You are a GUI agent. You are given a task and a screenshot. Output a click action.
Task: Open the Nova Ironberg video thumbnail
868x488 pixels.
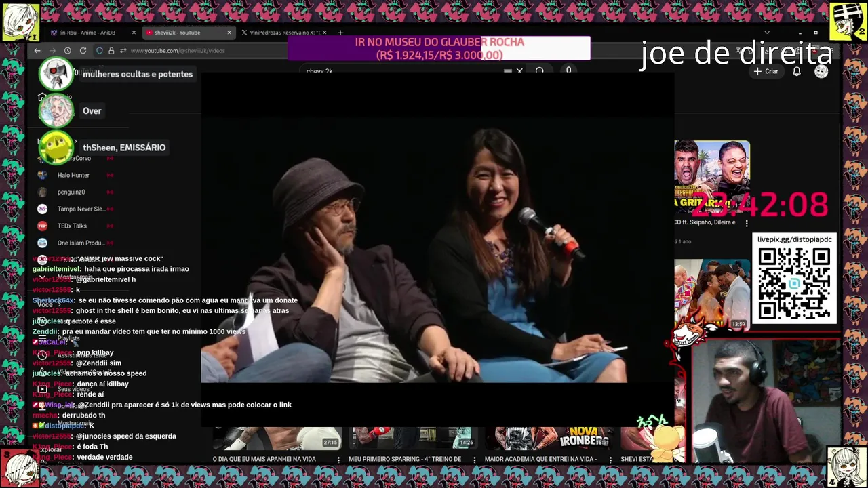point(548,439)
